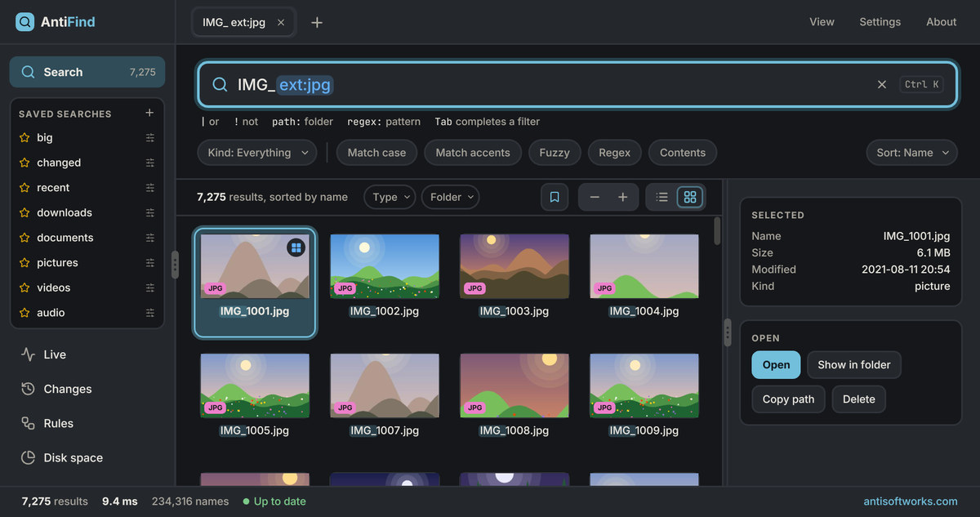980x517 pixels.
Task: Open a new tab with the plus icon
Action: tap(317, 23)
